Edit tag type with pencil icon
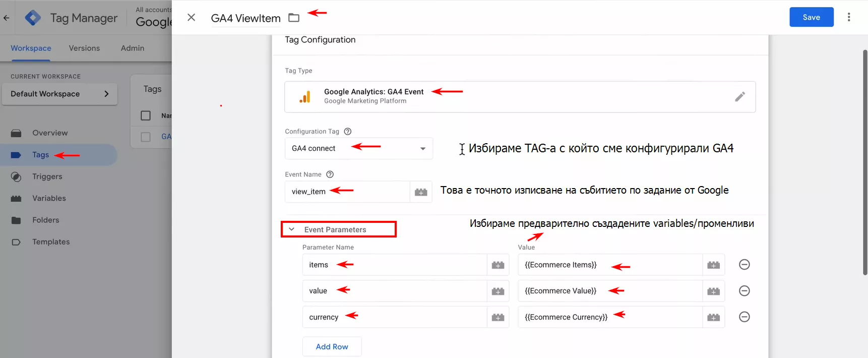This screenshot has height=358, width=868. [740, 96]
